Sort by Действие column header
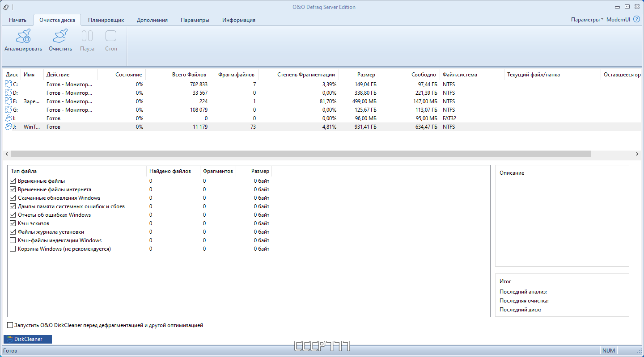 (71, 75)
